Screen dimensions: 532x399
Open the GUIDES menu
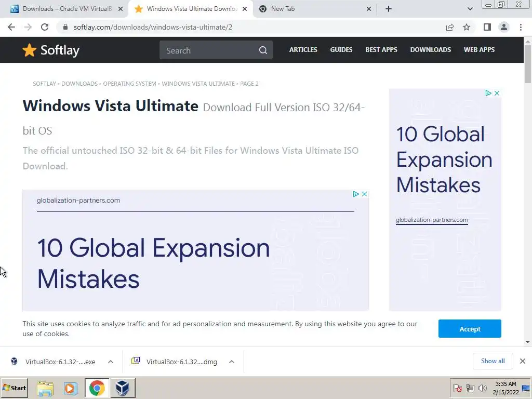341,49
